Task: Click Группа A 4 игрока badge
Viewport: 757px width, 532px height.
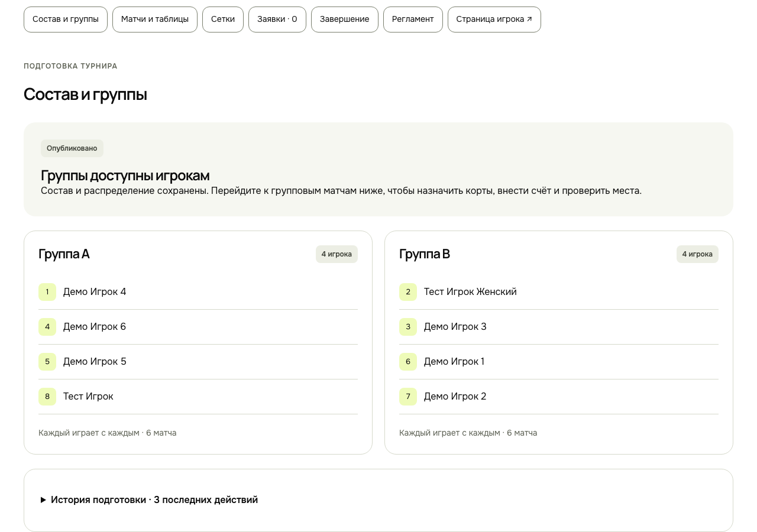Action: click(337, 254)
